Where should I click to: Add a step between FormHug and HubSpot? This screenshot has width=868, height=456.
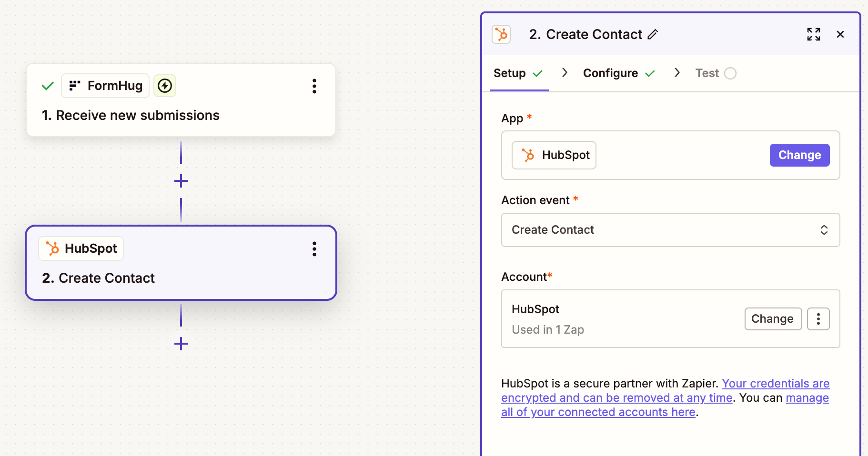pyautogui.click(x=181, y=181)
